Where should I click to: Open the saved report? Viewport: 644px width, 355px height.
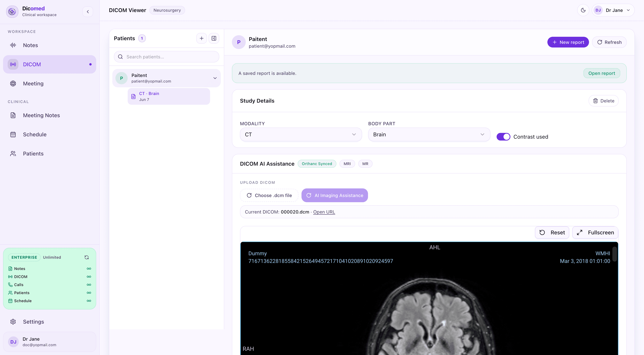pyautogui.click(x=601, y=73)
